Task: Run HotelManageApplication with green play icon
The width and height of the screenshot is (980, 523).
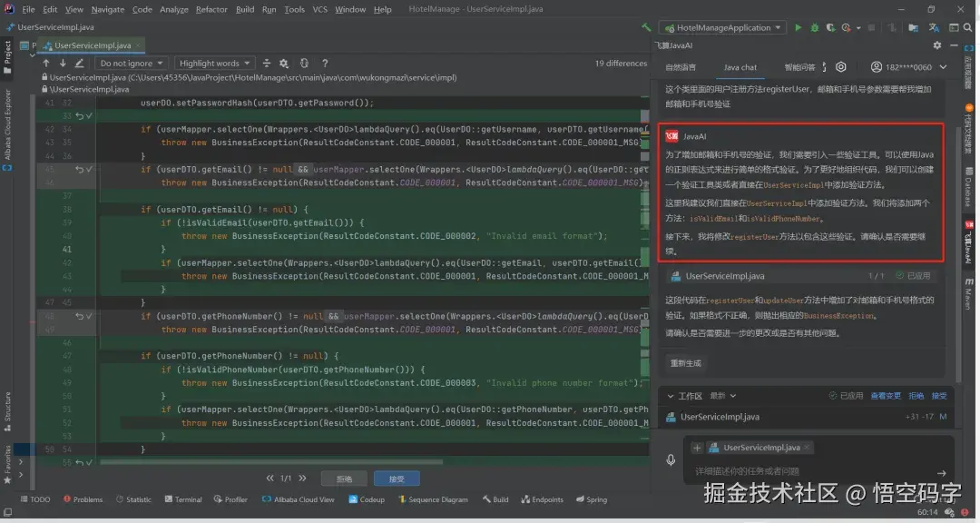Action: [x=798, y=27]
